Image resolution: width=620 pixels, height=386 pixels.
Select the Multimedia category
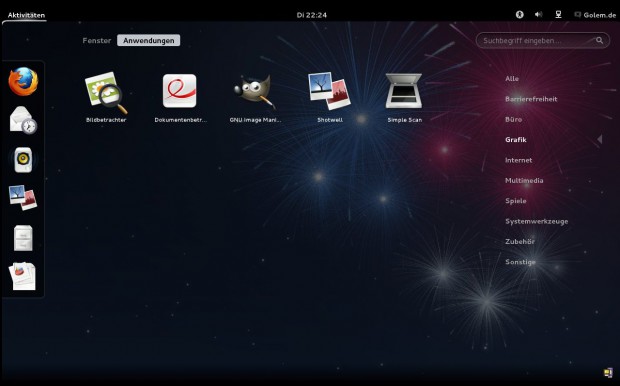(524, 180)
